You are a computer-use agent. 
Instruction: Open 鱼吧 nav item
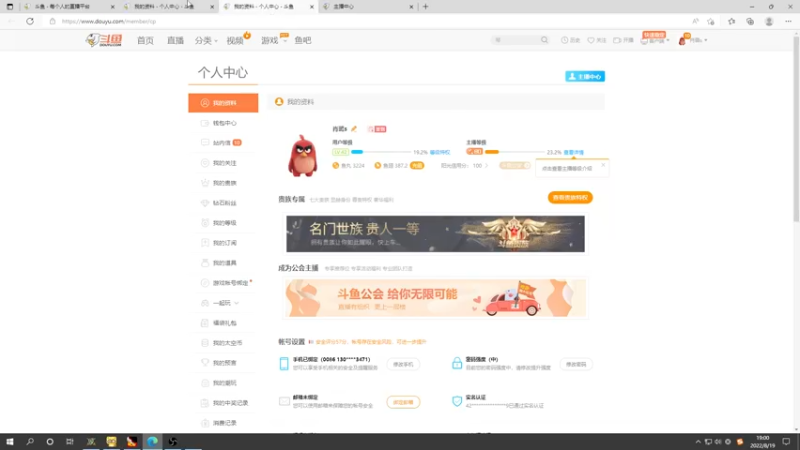click(x=303, y=40)
